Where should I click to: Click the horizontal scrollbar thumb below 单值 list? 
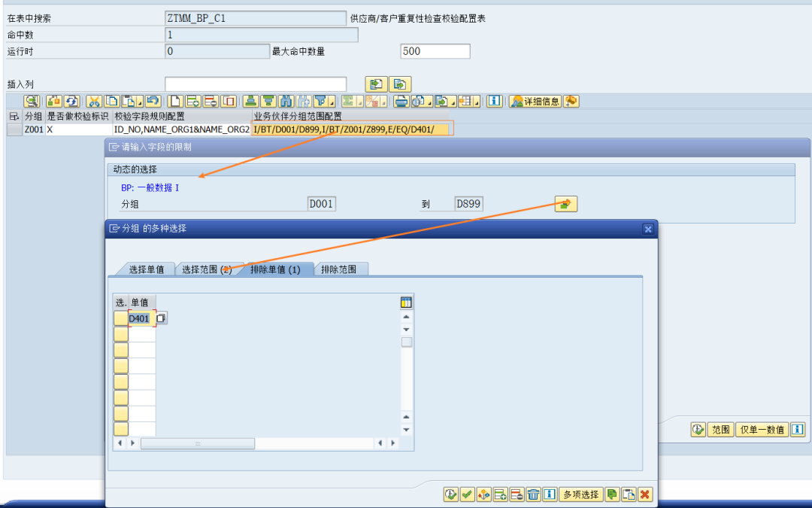click(x=197, y=443)
